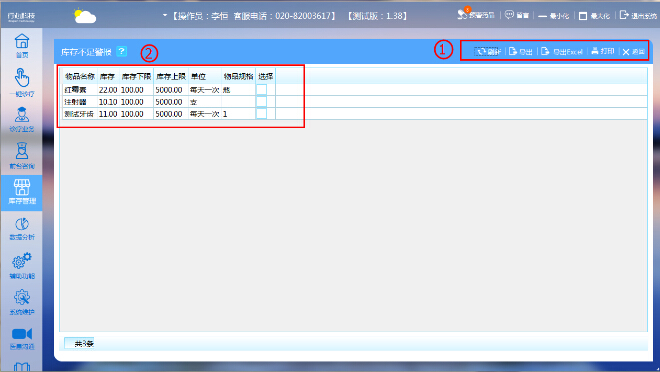Open 辅助功能 gears sidebar module

(x=22, y=266)
